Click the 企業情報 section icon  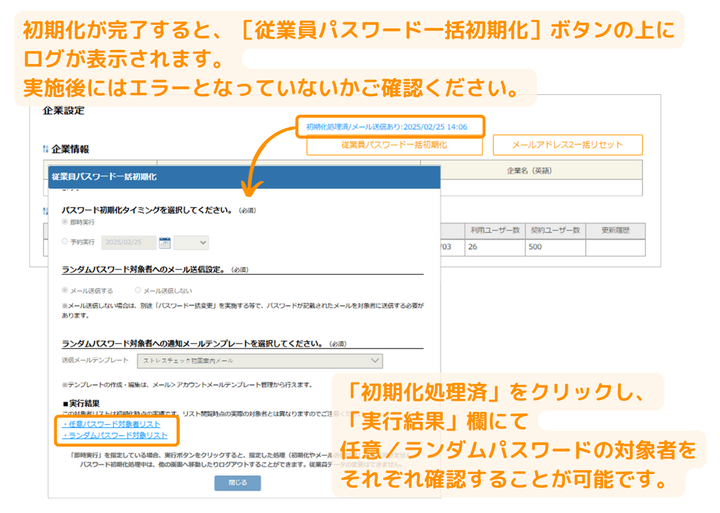click(45, 149)
